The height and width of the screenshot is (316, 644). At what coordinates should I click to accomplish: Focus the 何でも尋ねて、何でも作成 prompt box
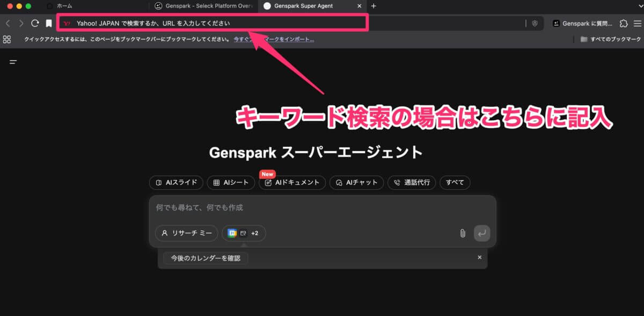pyautogui.click(x=323, y=208)
